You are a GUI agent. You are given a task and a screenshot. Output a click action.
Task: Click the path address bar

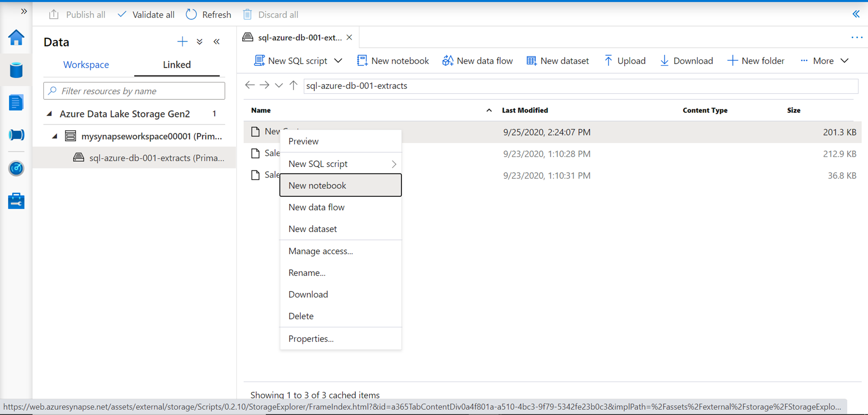point(581,86)
